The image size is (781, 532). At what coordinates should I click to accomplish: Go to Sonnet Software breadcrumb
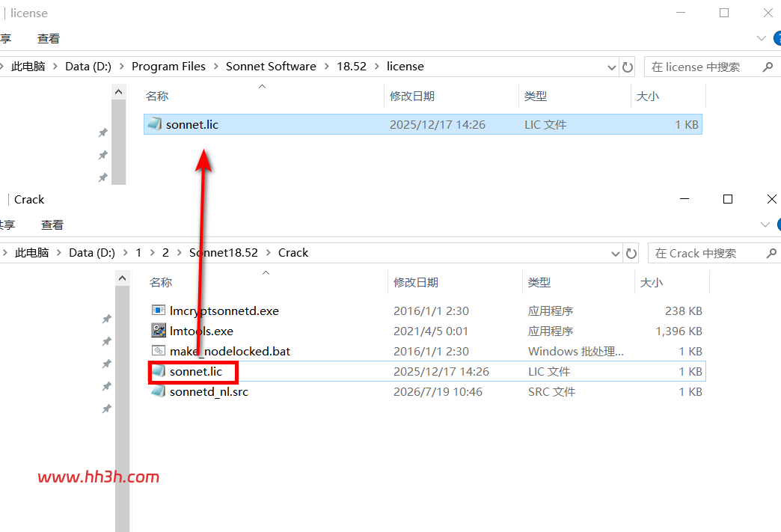tap(271, 67)
